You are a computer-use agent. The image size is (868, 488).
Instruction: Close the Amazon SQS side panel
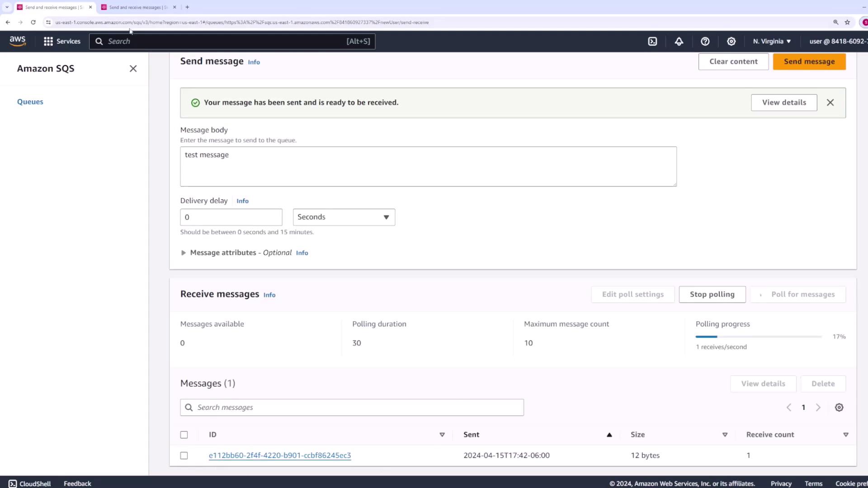tap(133, 69)
